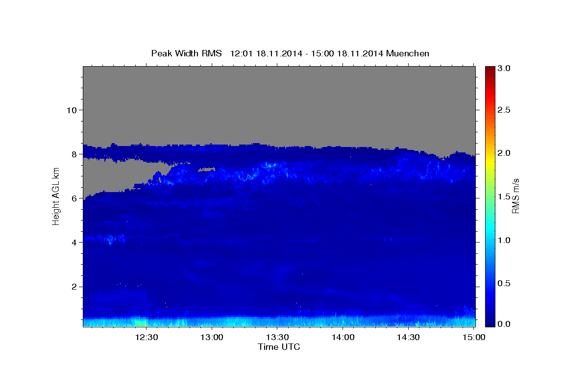Click the colorbar value '2.0'
Viewport: 588px width, 392px height.
pos(505,153)
